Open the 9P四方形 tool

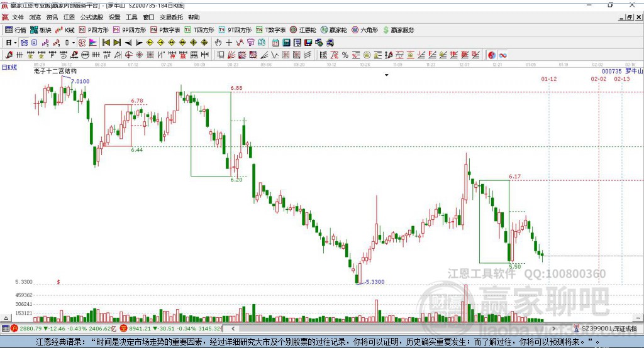(x=130, y=30)
